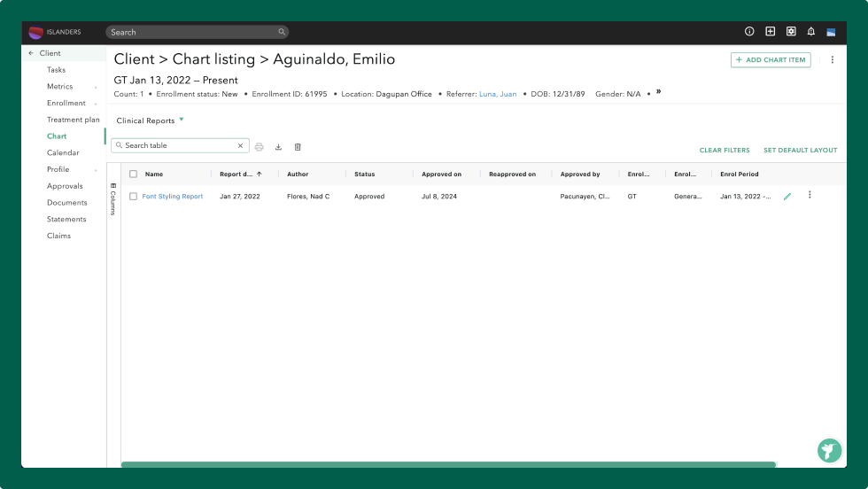Focus the Search table field
Viewport: 868px width, 489px height.
point(180,145)
